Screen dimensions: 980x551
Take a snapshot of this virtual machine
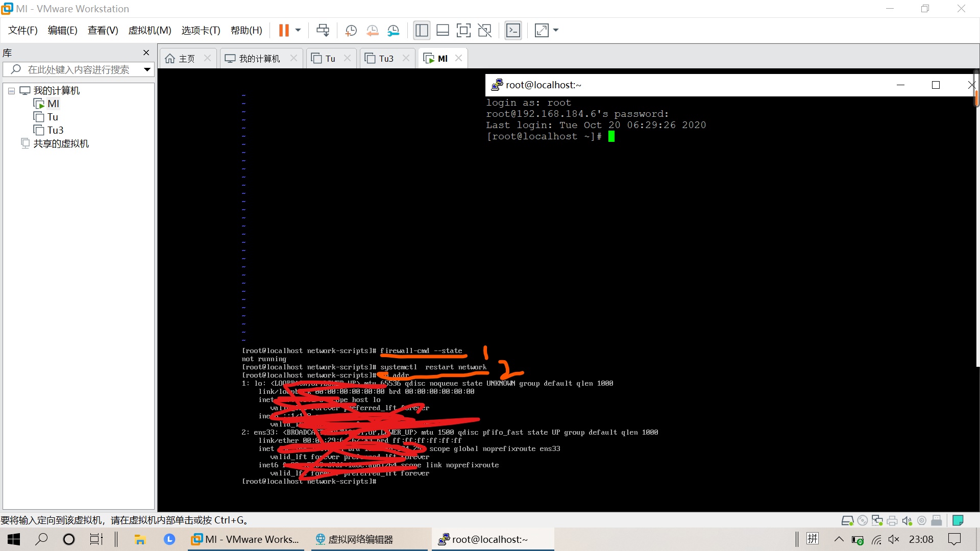[351, 31]
